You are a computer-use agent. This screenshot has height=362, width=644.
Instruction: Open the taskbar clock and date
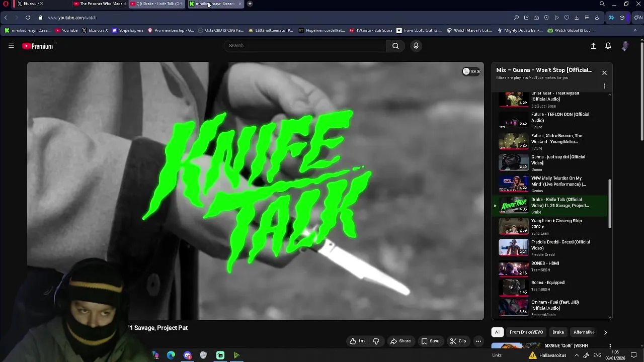615,355
